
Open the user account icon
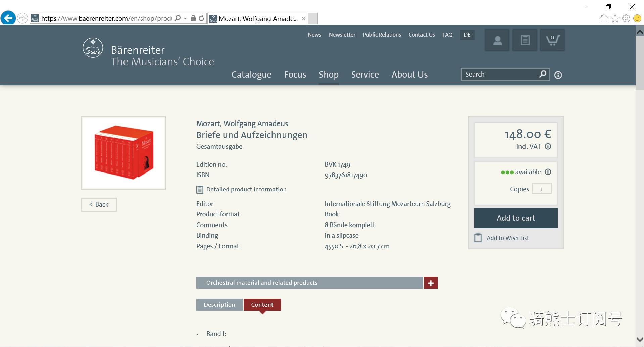497,40
